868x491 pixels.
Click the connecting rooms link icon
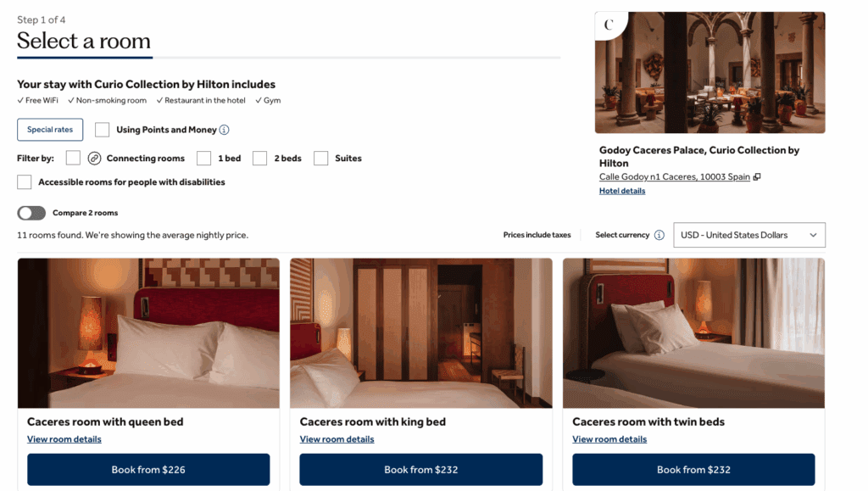[x=95, y=159]
